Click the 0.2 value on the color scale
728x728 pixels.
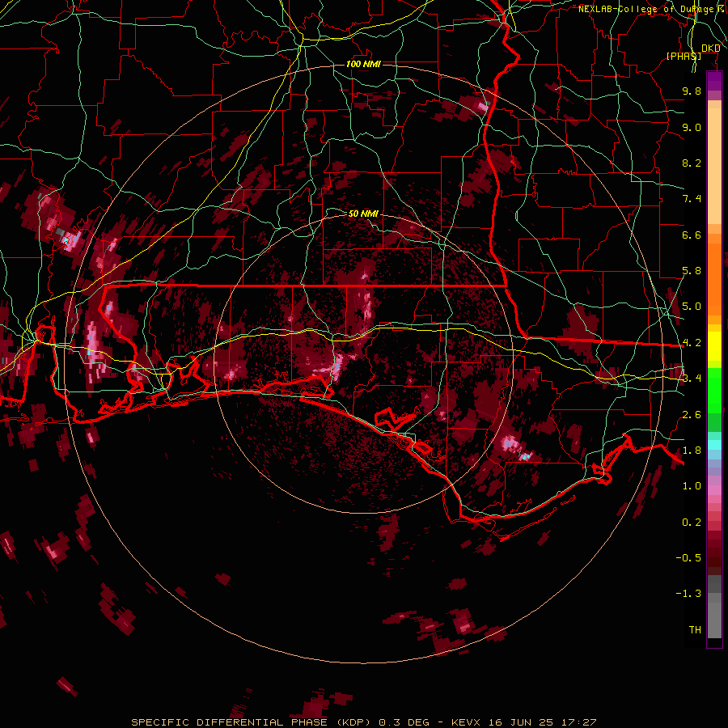[692, 523]
